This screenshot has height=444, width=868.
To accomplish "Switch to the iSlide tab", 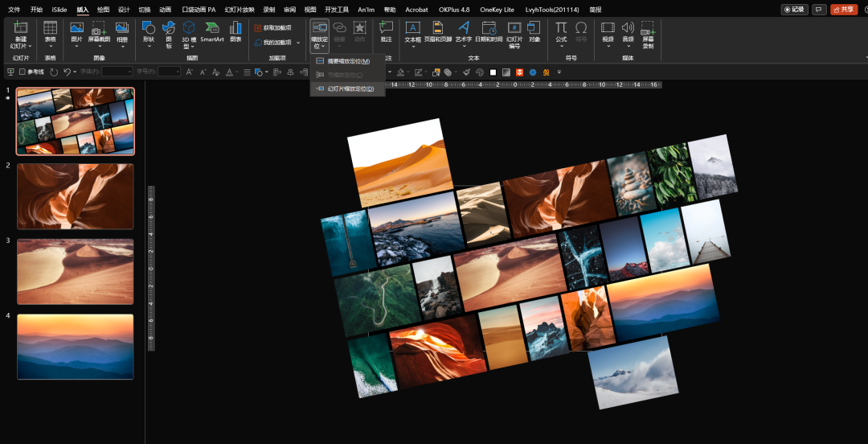I will [59, 10].
